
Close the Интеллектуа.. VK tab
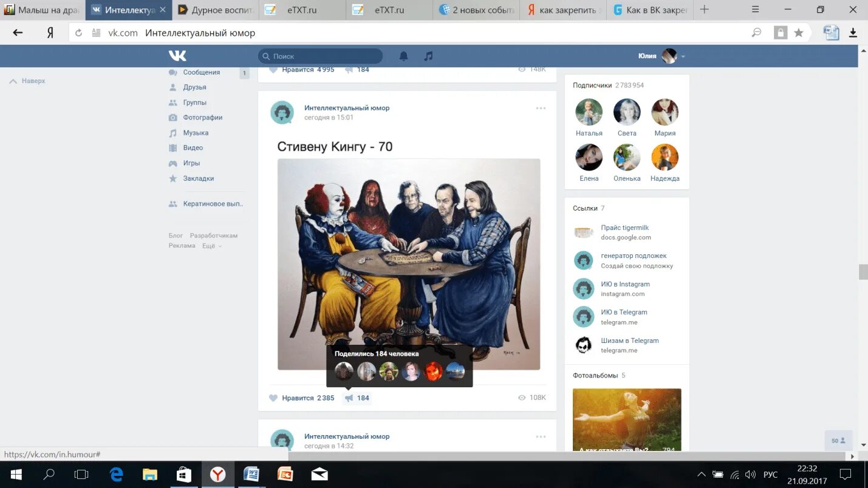[163, 10]
